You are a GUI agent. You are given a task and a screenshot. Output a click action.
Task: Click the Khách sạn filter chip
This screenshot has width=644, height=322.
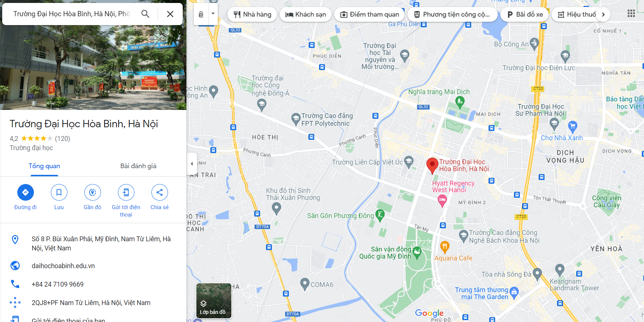tap(306, 14)
